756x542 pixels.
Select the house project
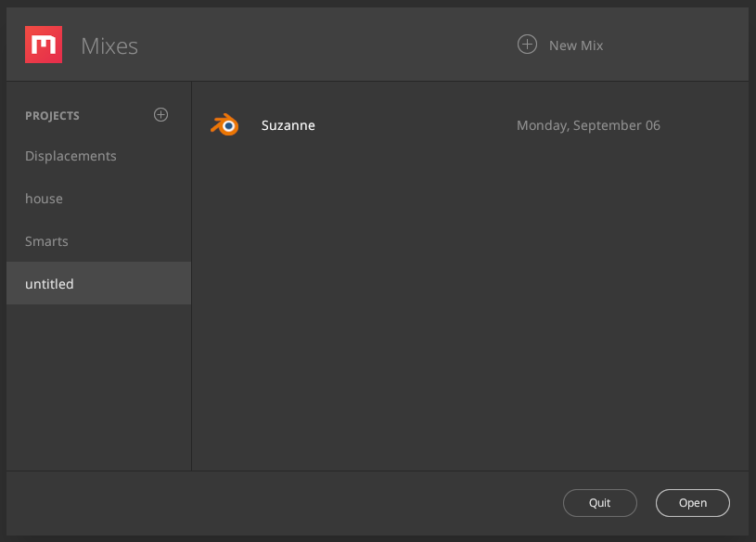click(99, 199)
